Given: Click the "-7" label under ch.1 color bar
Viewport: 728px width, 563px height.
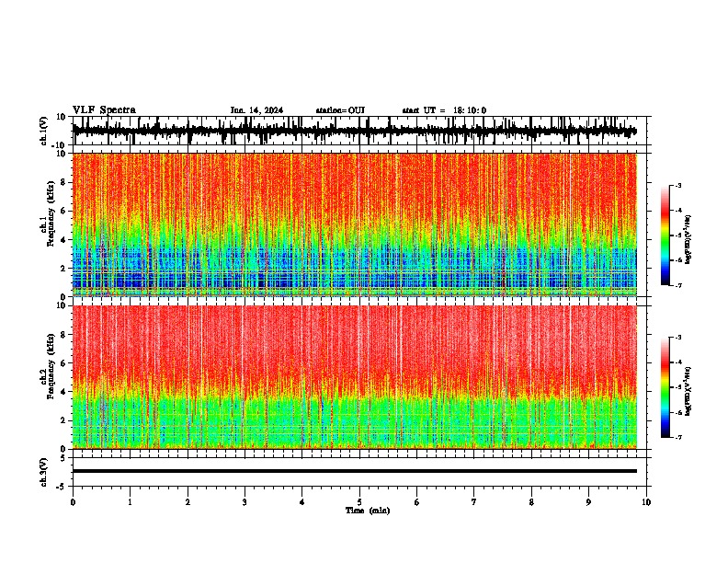Looking at the screenshot, I should pos(678,285).
